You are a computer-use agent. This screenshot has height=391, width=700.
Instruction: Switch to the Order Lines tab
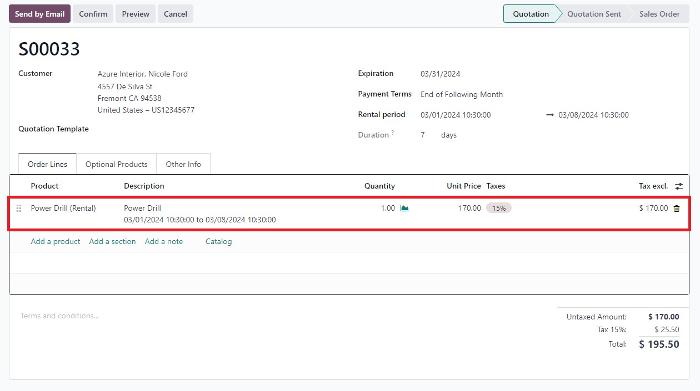pyautogui.click(x=47, y=164)
